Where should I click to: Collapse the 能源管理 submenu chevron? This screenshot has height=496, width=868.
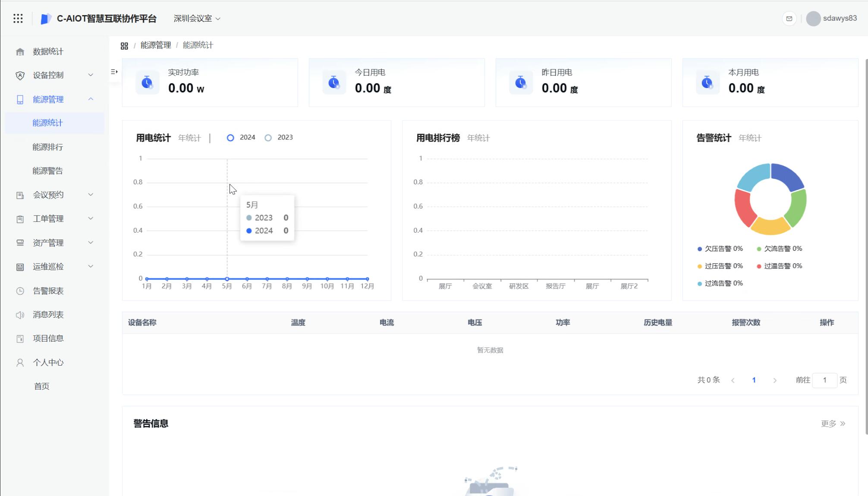pyautogui.click(x=91, y=99)
